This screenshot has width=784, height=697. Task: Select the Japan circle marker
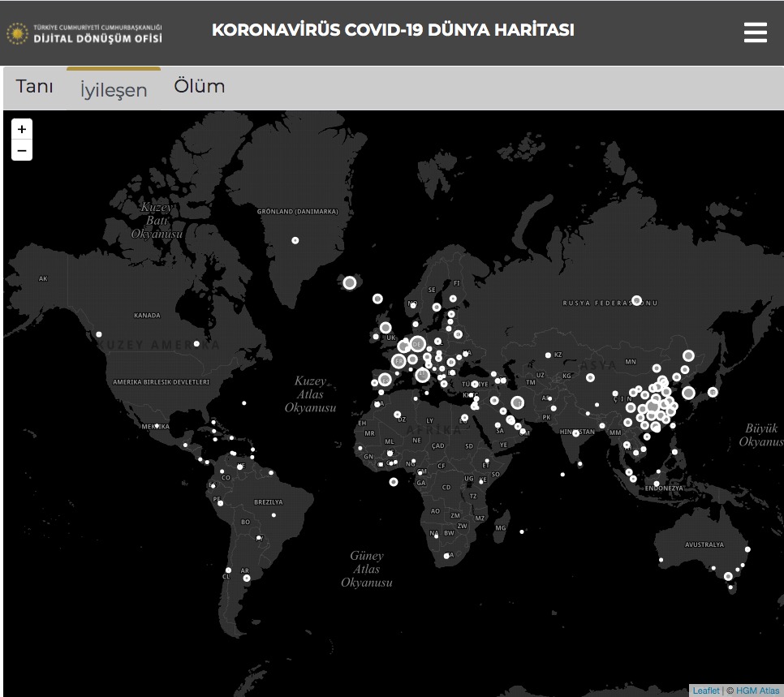click(713, 392)
